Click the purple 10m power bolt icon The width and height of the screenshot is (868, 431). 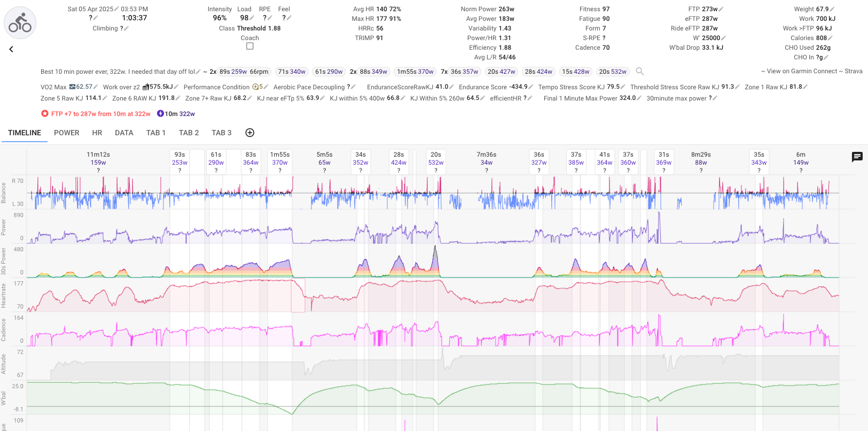[160, 114]
